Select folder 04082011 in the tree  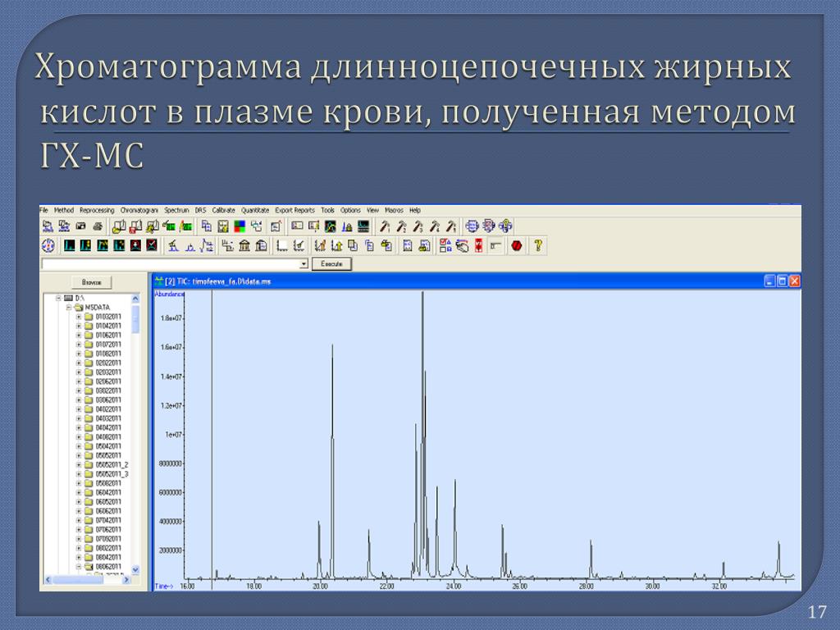point(108,437)
